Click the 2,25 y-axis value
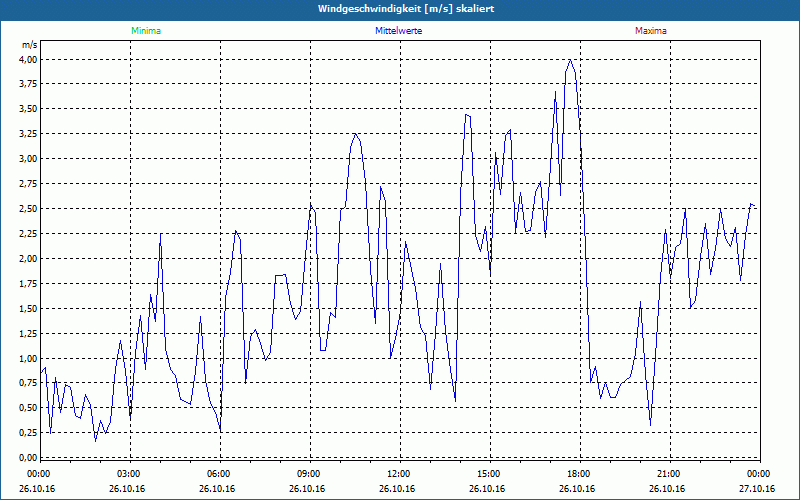 pos(29,234)
